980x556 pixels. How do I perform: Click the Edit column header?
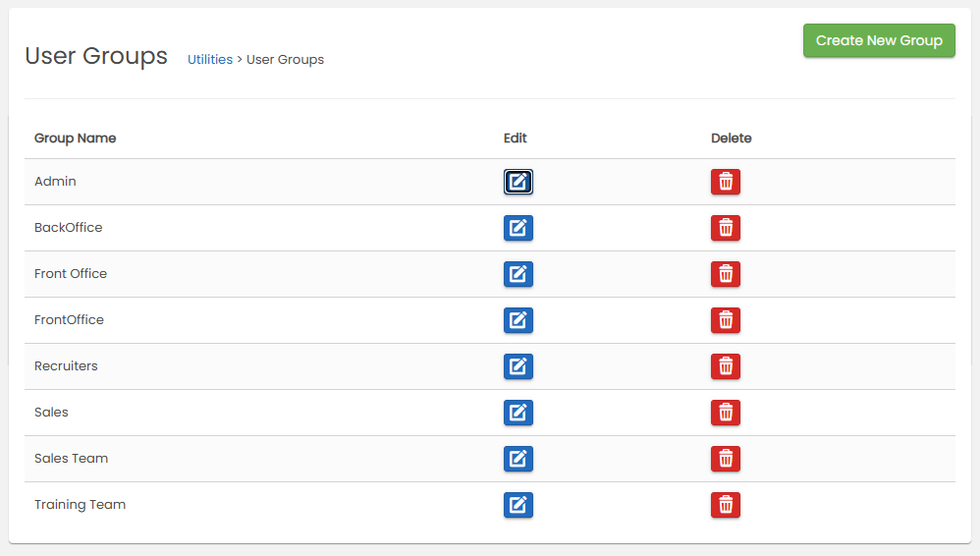click(515, 139)
